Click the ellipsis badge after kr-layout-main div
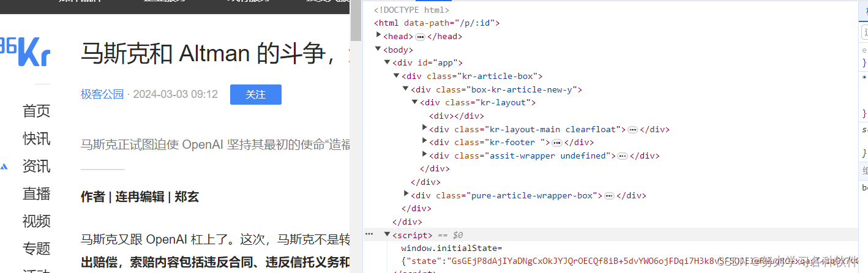The height and width of the screenshot is (273, 868). coord(633,130)
